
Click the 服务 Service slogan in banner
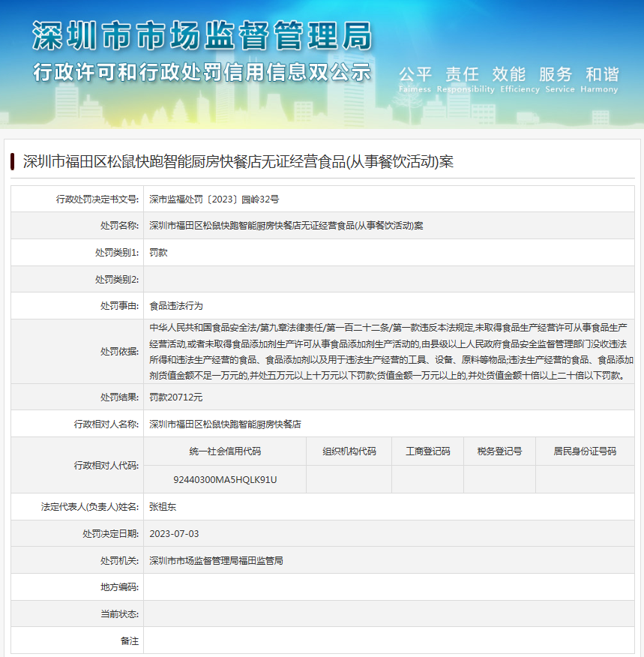point(560,79)
